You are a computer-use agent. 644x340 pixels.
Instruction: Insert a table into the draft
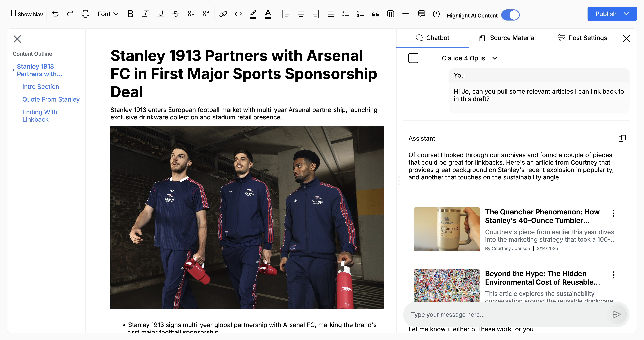pyautogui.click(x=390, y=14)
